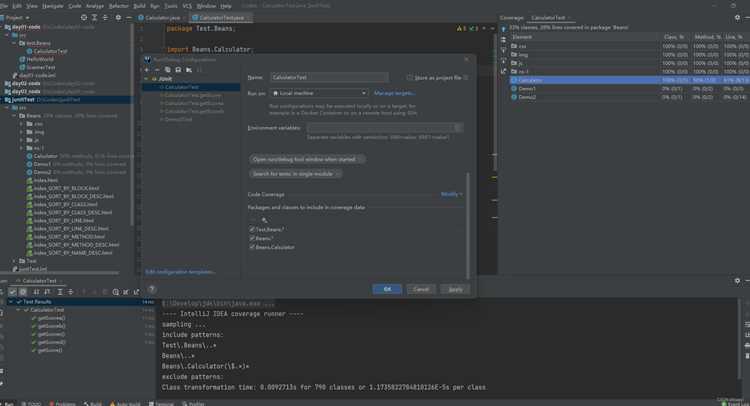This screenshot has height=406, width=750.
Task: Uncheck Beans.Calculator coverage entry
Action: coord(252,247)
